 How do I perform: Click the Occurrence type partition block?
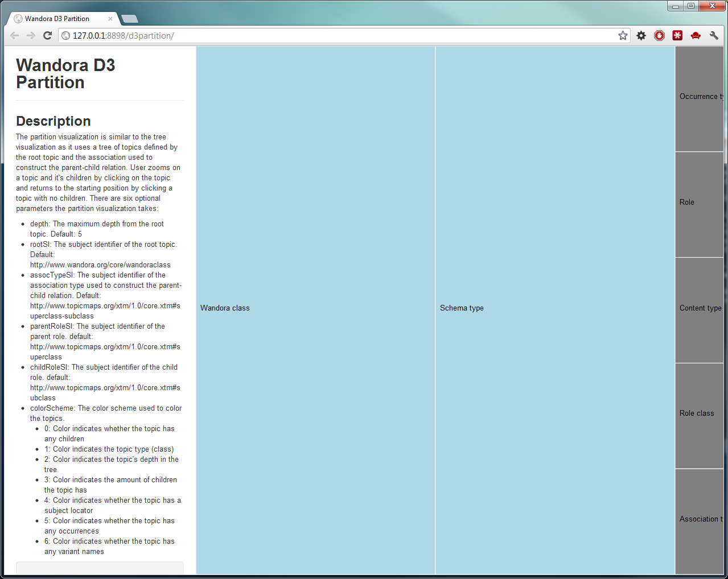coord(699,96)
